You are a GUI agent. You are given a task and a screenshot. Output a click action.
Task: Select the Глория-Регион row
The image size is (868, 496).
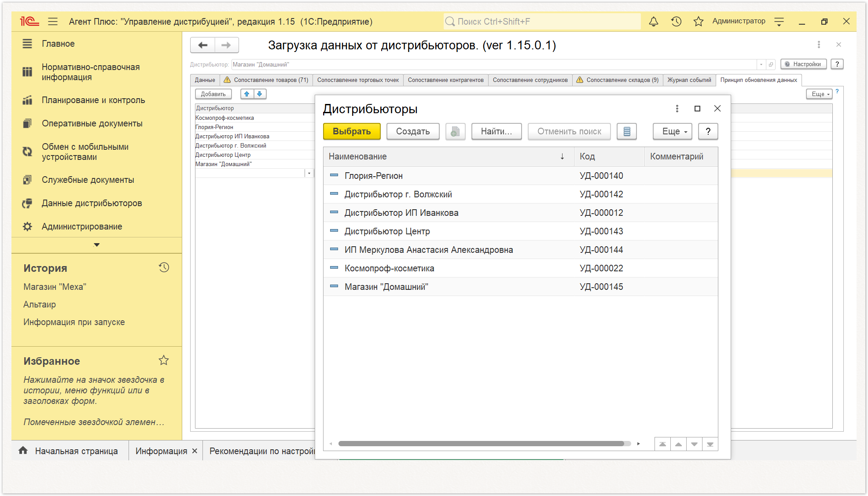(521, 176)
